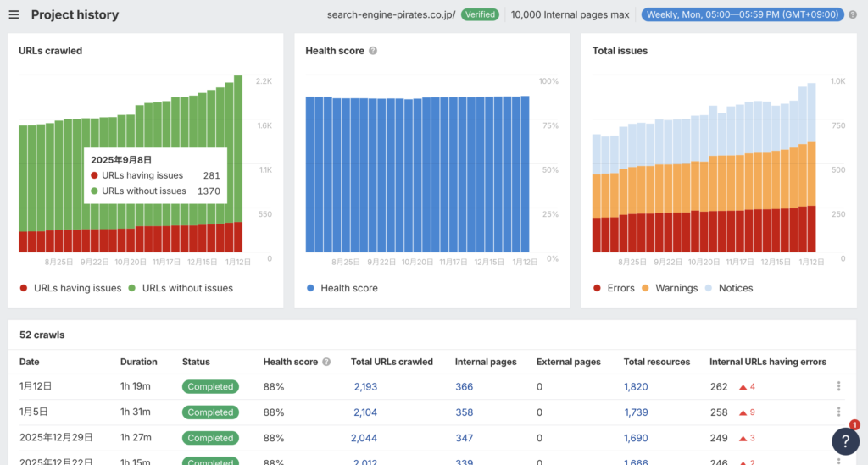This screenshot has width=868, height=465.
Task: Open the help chat bubble button
Action: click(845, 440)
